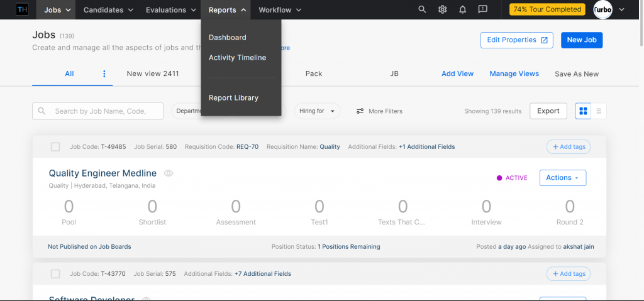This screenshot has width=644, height=301.
Task: Open three-dot options beside All tab
Action: 104,74
